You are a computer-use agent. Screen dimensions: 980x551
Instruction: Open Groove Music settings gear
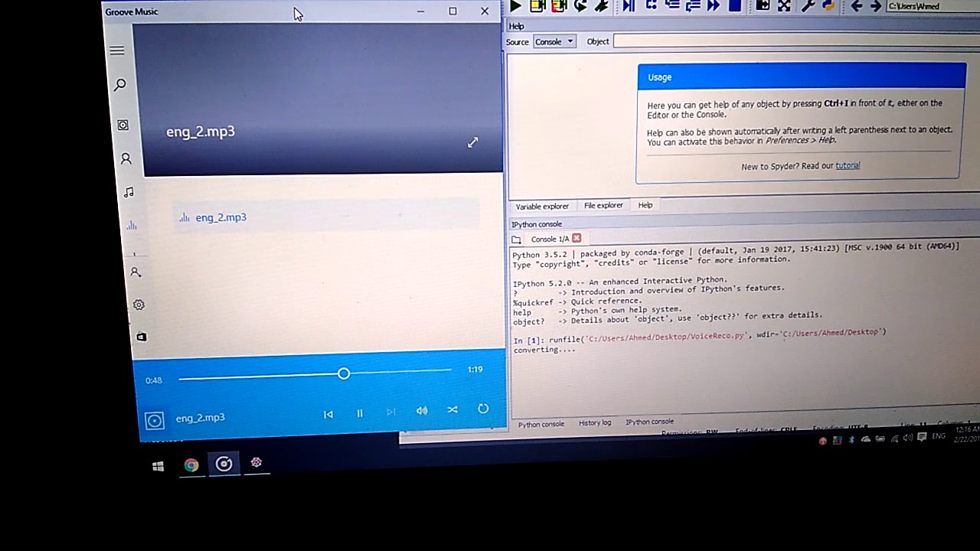tap(139, 305)
